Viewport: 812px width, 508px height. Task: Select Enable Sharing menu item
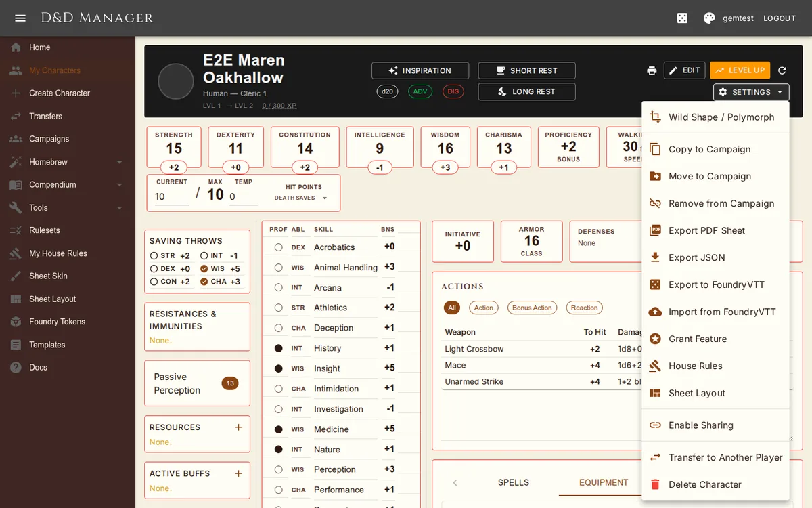click(x=715, y=425)
